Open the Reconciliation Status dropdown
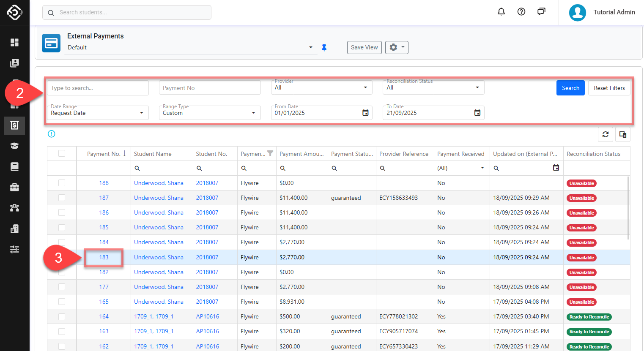 point(433,88)
